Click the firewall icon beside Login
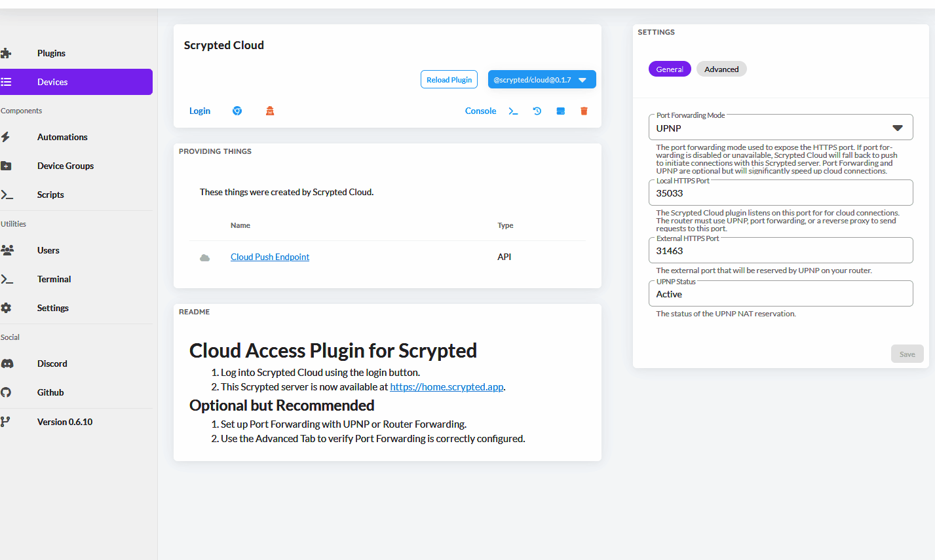 pyautogui.click(x=270, y=110)
